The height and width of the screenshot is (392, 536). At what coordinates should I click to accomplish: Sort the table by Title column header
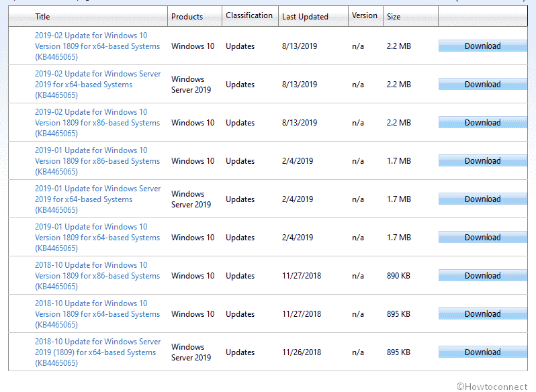[x=42, y=16]
